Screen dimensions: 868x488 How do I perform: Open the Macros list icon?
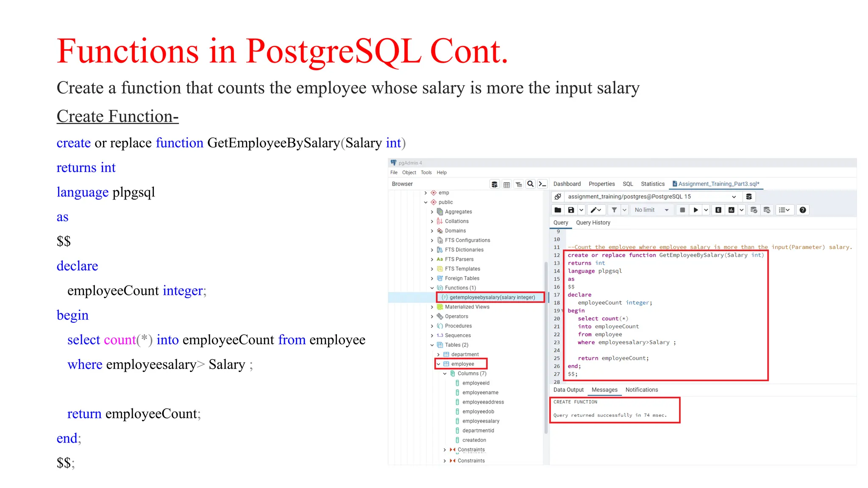(x=784, y=210)
